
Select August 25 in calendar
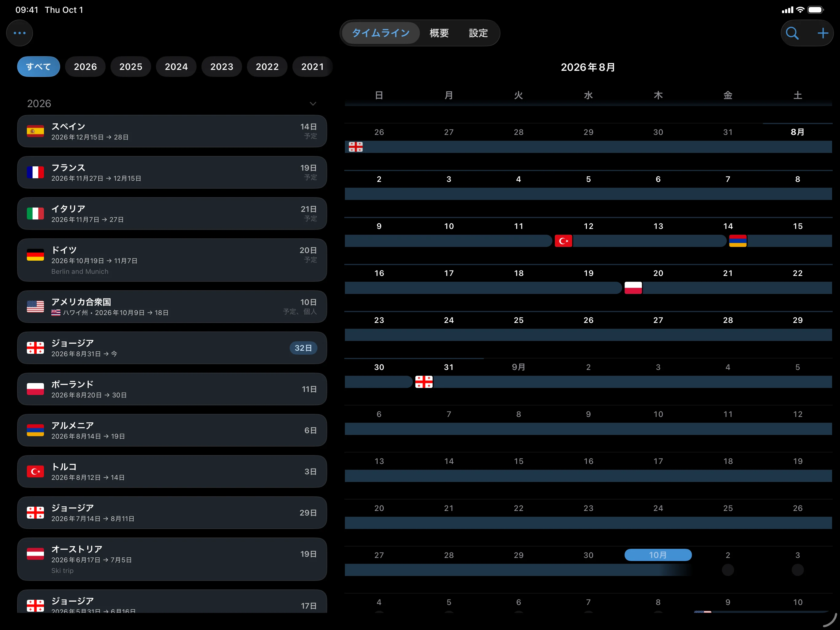tap(518, 320)
